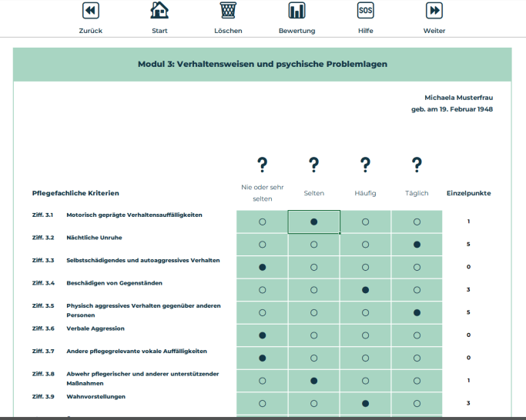
Task: Click question mark above 'Nie oder sehr selten'
Action: pyautogui.click(x=263, y=164)
